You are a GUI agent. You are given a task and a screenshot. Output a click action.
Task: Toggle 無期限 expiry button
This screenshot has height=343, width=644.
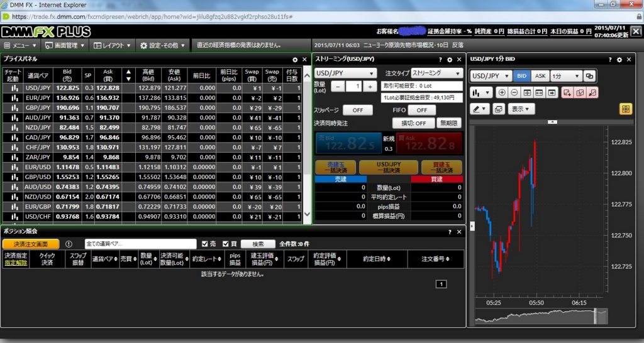click(449, 123)
